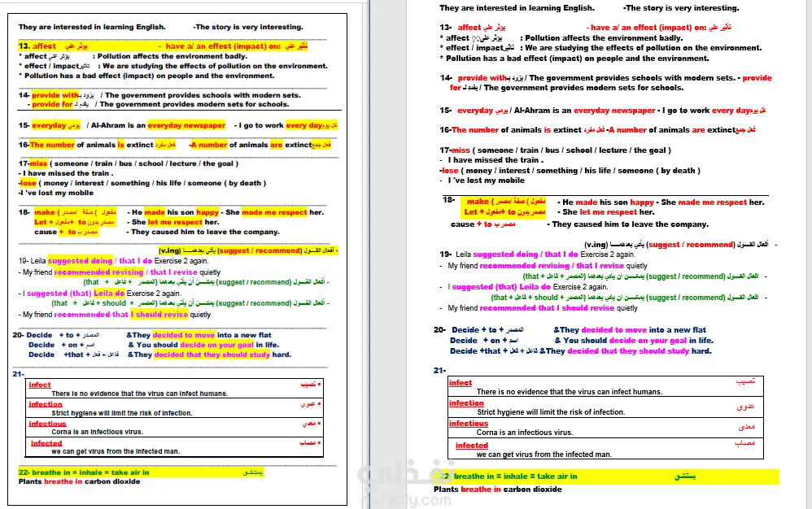Click yellow-highlighted '13. affect' heading on left page
This screenshot has height=509, width=812.
(x=37, y=46)
